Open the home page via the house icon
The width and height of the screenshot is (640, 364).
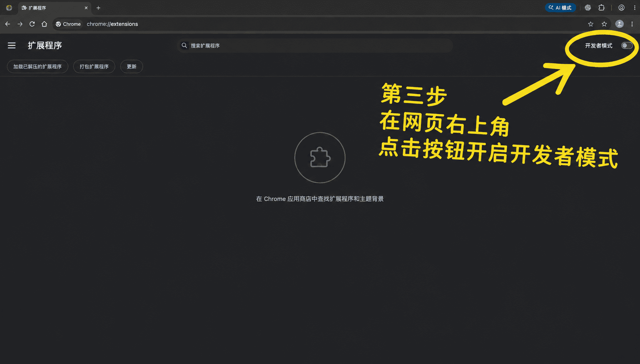point(44,24)
